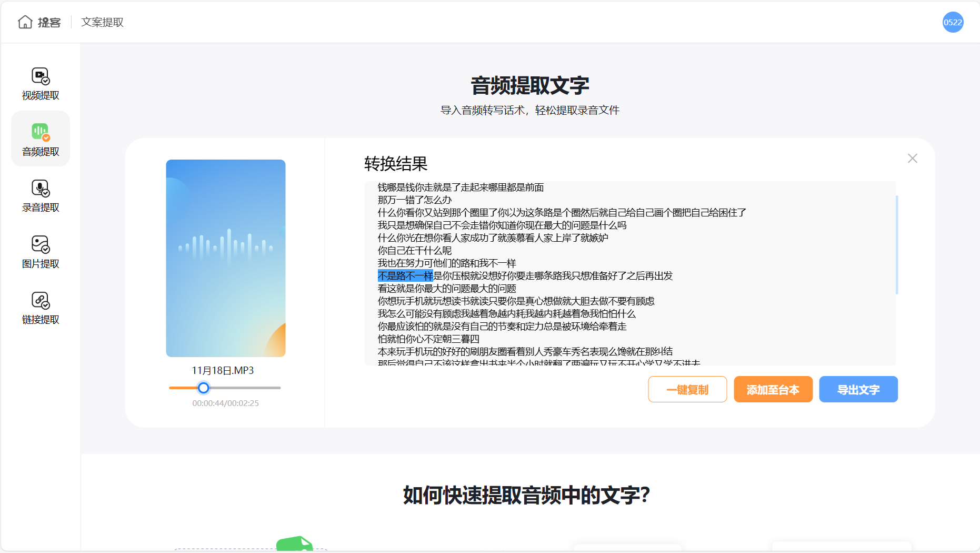
Task: Open the 视频提取 sidebar icon
Action: point(41,76)
